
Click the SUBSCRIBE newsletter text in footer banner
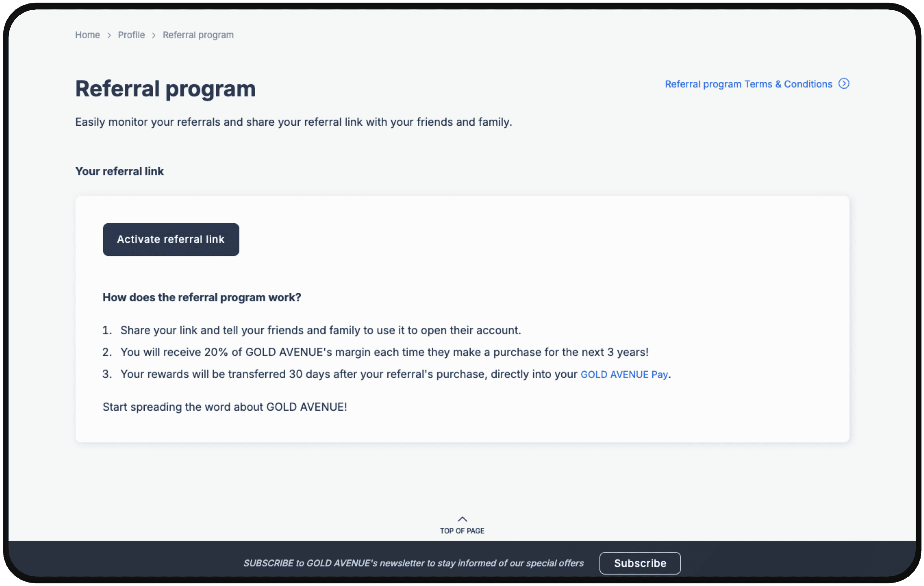[x=413, y=563]
